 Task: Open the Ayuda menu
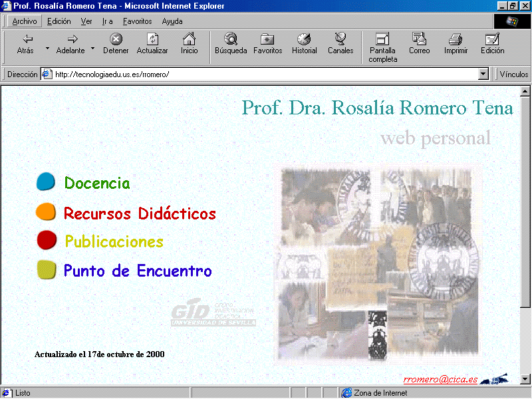pyautogui.click(x=172, y=21)
